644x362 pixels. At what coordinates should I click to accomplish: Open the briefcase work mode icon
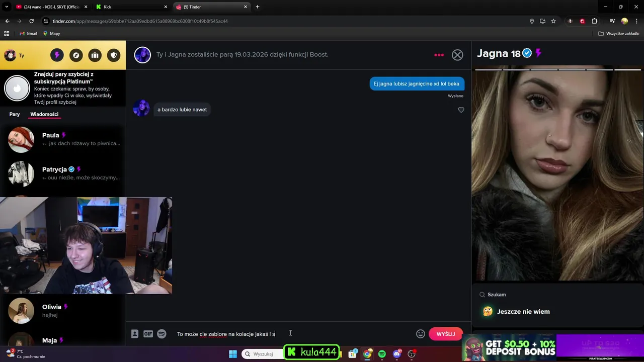pyautogui.click(x=95, y=55)
